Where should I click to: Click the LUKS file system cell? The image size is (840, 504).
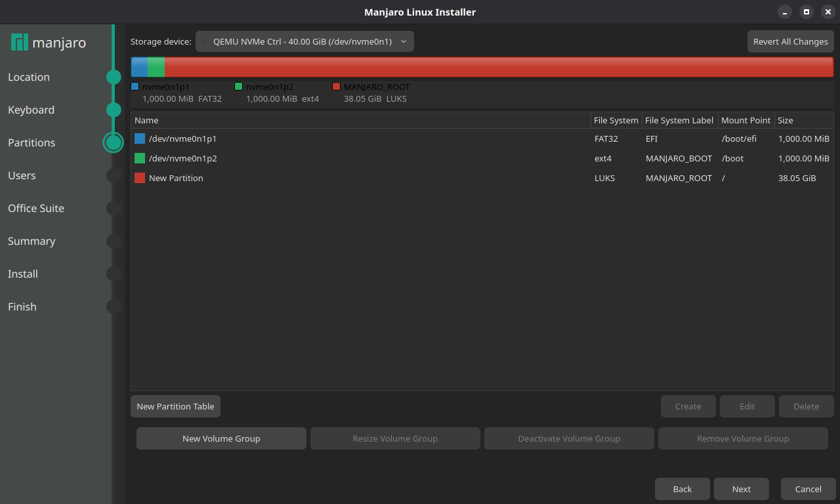pyautogui.click(x=604, y=178)
